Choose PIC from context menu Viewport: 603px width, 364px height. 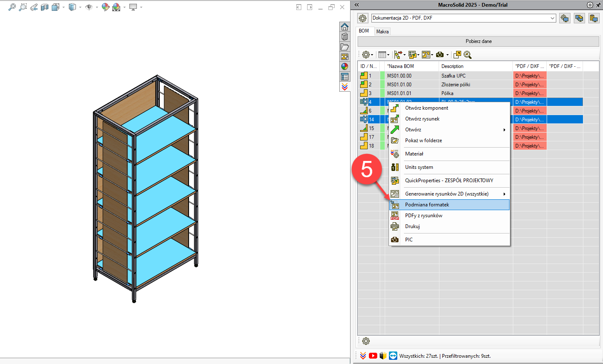coord(449,240)
